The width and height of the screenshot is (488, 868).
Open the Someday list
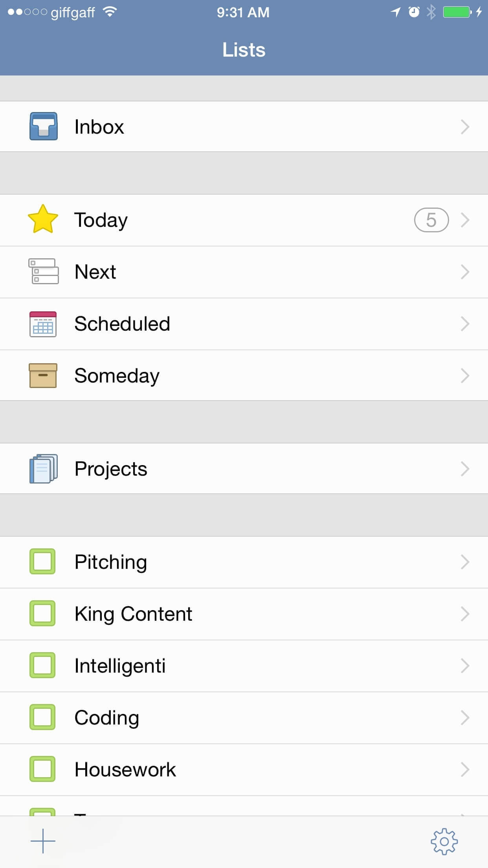117,375
